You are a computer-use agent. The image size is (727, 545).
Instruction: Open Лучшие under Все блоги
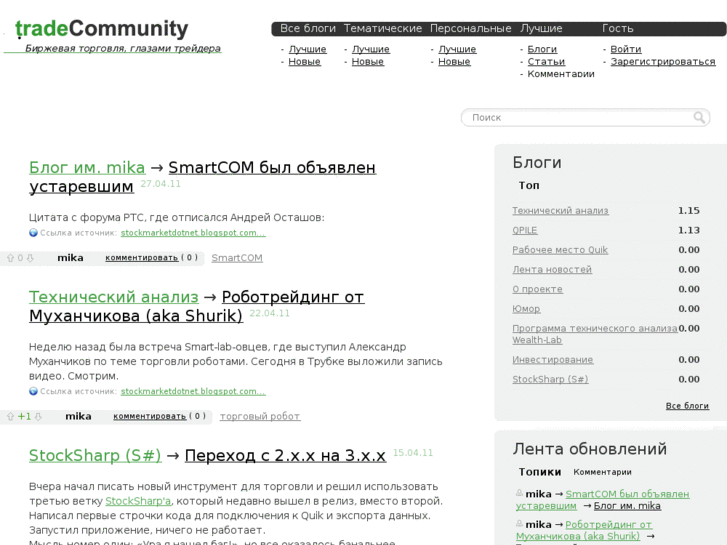coord(307,49)
